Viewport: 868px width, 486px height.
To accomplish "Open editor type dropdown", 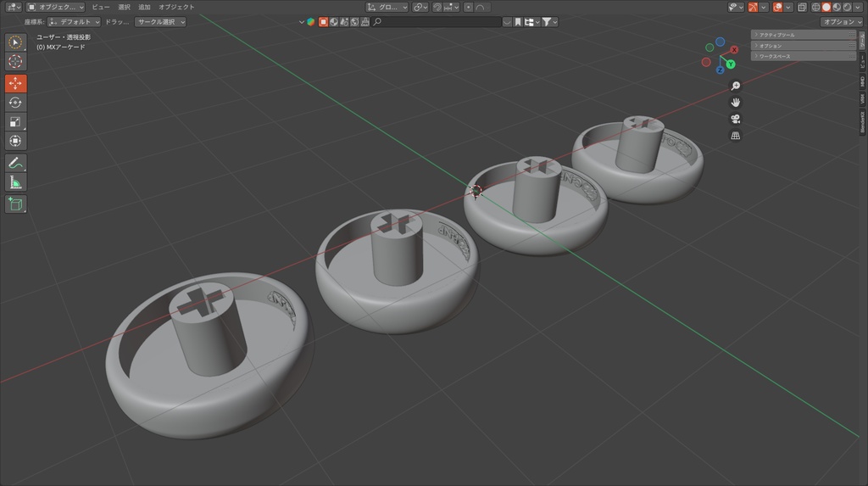I will coord(14,7).
